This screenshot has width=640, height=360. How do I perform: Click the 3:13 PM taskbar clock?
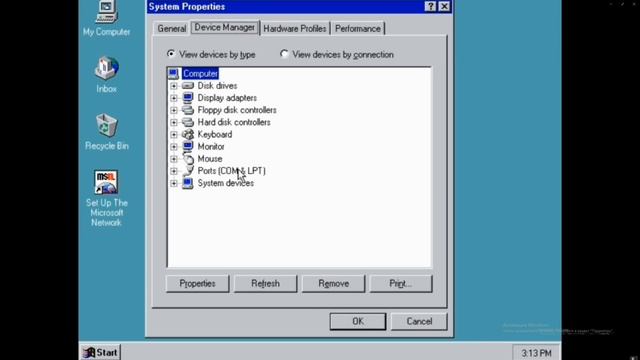coord(536,353)
